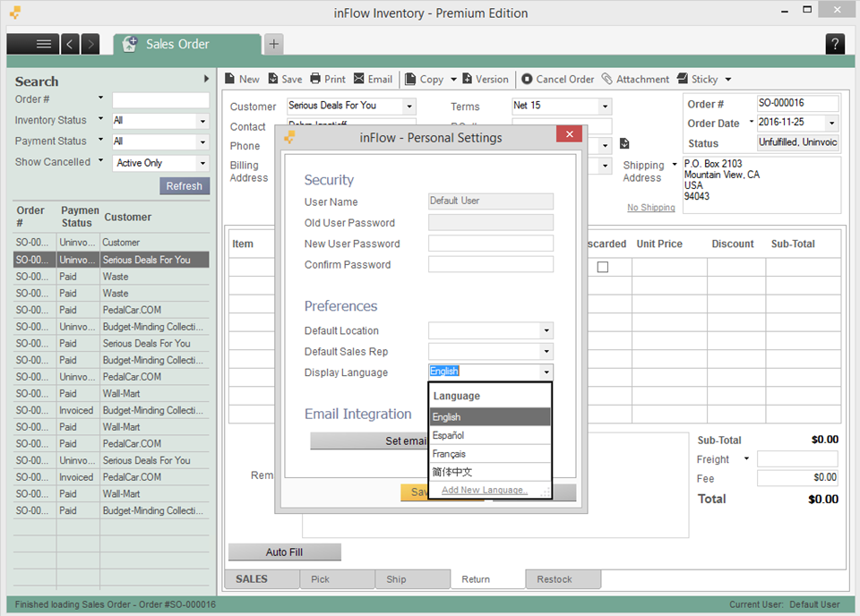Toggle the Discarded checkbox in item row

pyautogui.click(x=603, y=267)
